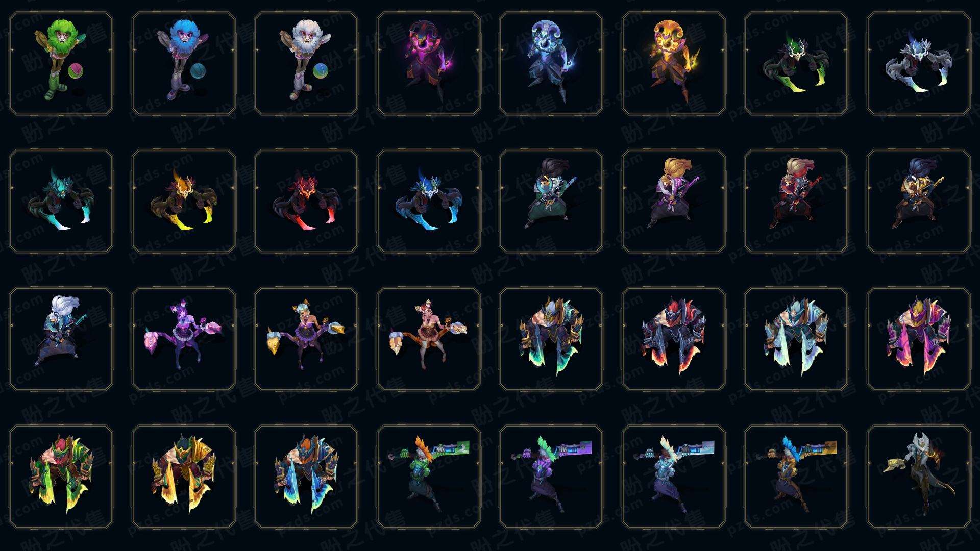Pick the white-haired basketball character chroma

coord(306,64)
